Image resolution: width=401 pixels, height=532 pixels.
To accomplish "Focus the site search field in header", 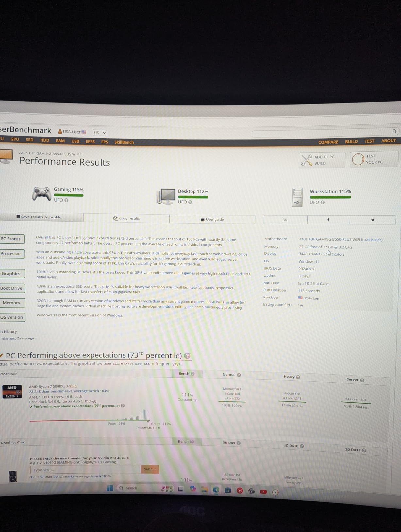I will tap(321, 133).
